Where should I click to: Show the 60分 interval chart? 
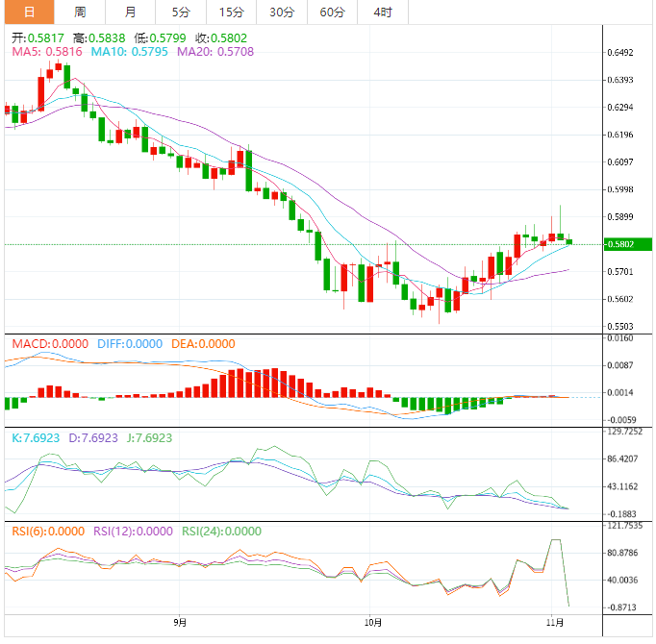tap(332, 12)
